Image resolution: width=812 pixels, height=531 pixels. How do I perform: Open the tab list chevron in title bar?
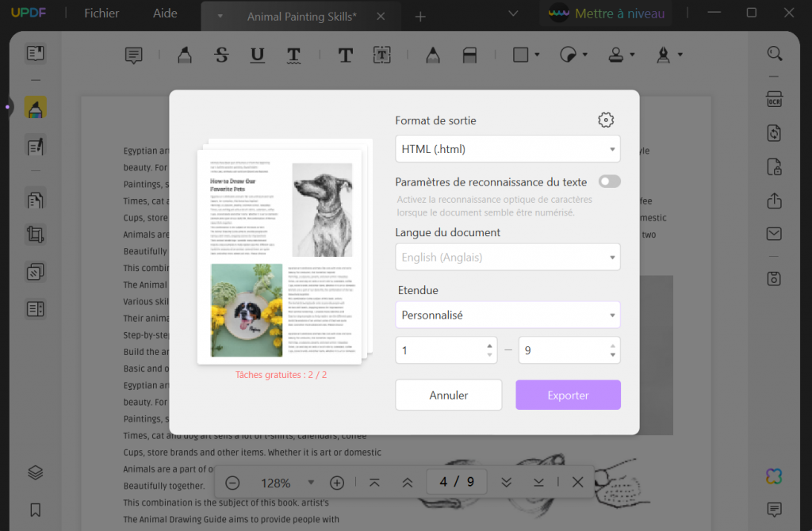pyautogui.click(x=513, y=13)
